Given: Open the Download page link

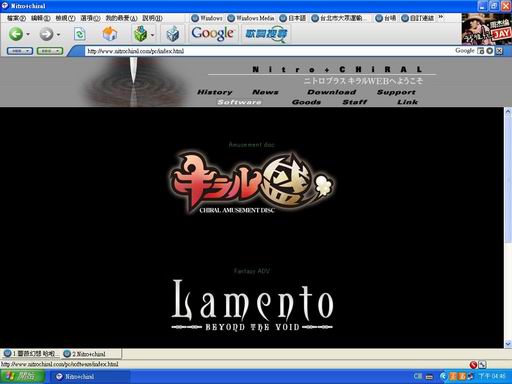Looking at the screenshot, I should point(331,92).
